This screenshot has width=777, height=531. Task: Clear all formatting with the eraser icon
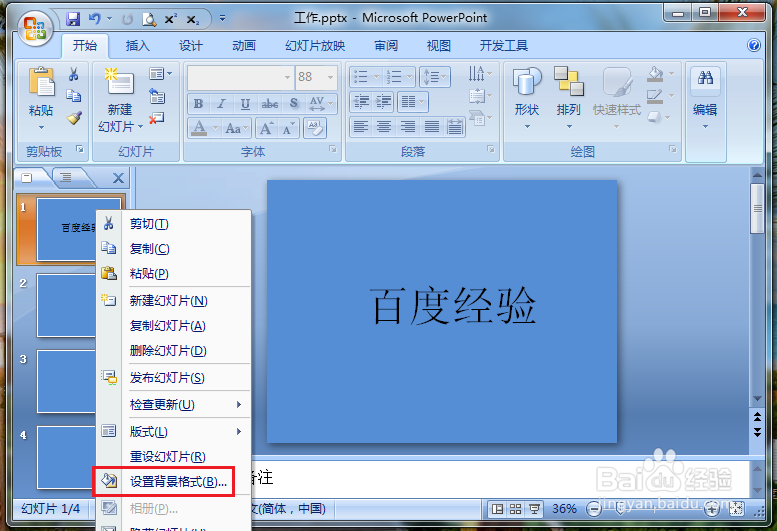click(315, 128)
